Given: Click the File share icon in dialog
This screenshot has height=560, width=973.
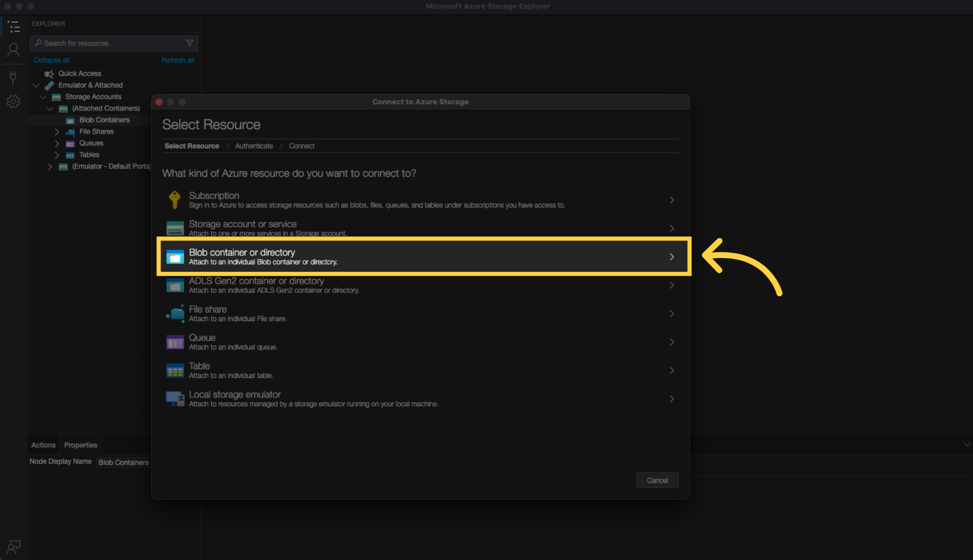Looking at the screenshot, I should click(x=175, y=314).
